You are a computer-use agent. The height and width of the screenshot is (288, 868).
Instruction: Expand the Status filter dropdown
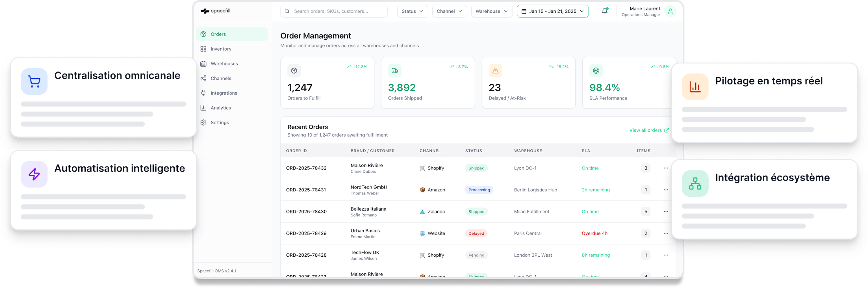click(412, 11)
